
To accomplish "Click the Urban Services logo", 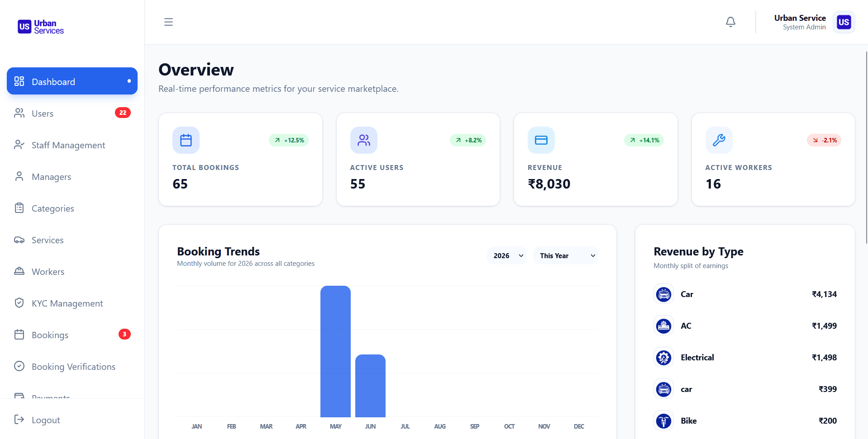I will [41, 27].
